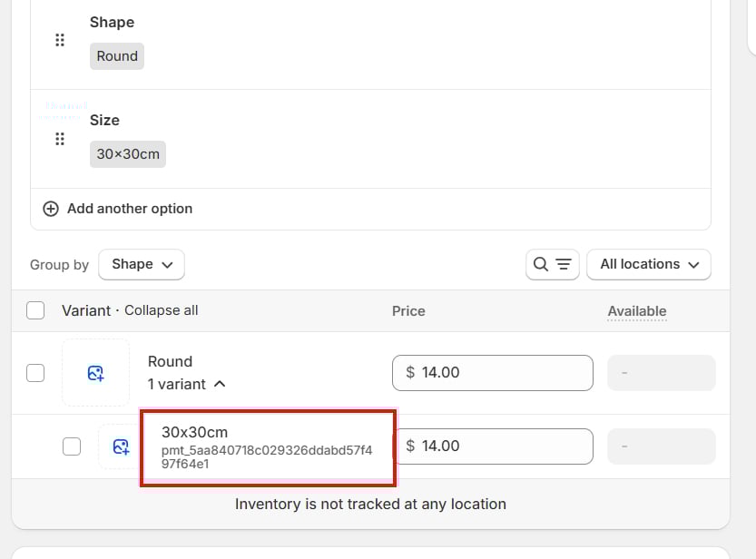Open variant search and filter icon button
The height and width of the screenshot is (559, 756).
(552, 264)
